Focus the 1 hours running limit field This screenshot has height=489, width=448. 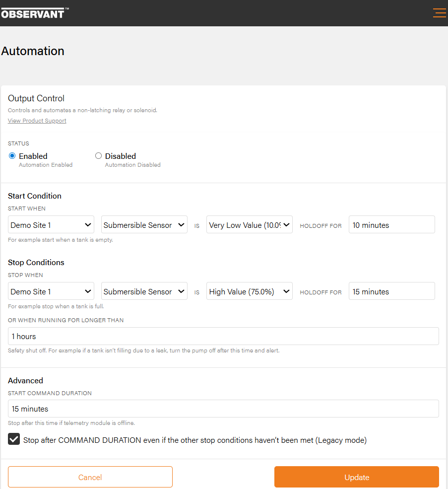pos(223,336)
